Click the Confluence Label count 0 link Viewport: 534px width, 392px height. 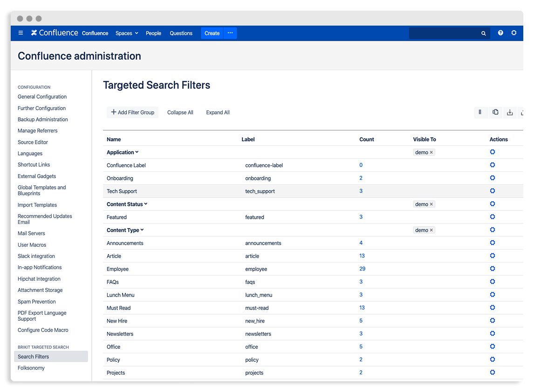pyautogui.click(x=361, y=165)
